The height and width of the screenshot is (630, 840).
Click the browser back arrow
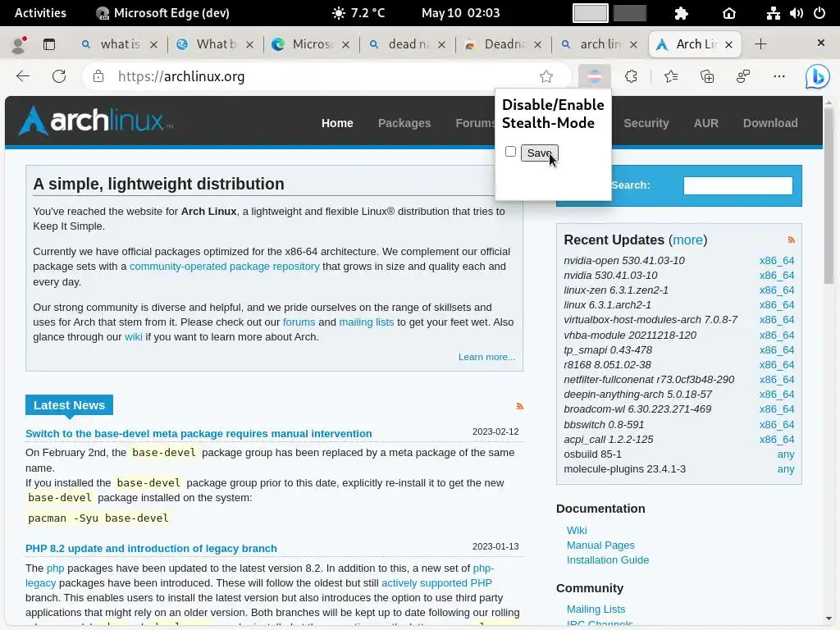click(x=23, y=76)
